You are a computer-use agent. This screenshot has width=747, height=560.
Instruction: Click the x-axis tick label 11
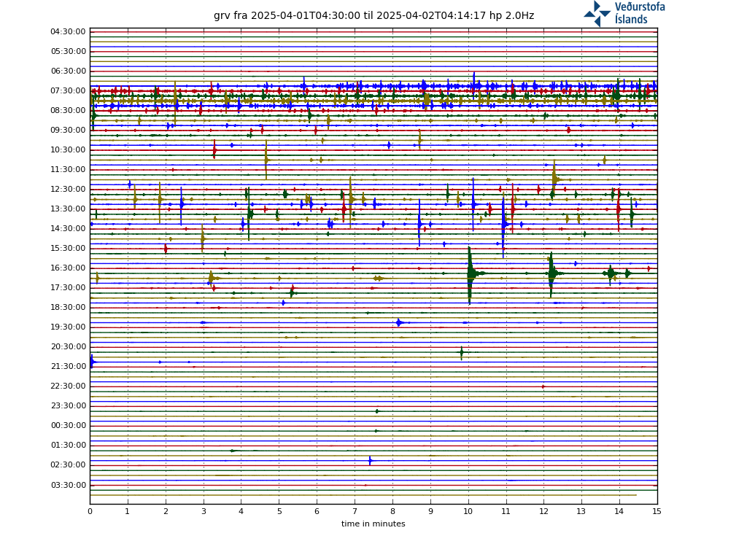click(506, 511)
